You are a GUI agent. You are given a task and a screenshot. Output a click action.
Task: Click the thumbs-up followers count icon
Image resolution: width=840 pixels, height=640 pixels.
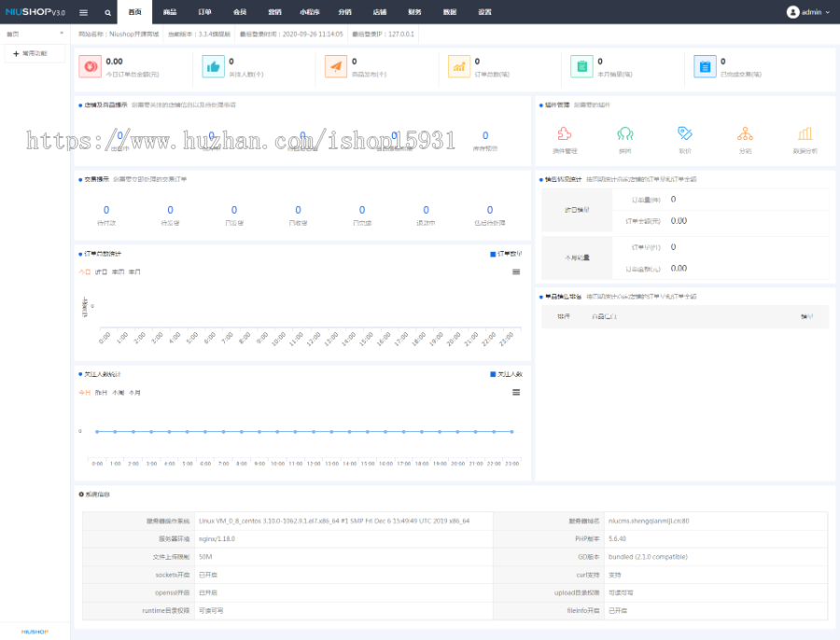tap(213, 66)
